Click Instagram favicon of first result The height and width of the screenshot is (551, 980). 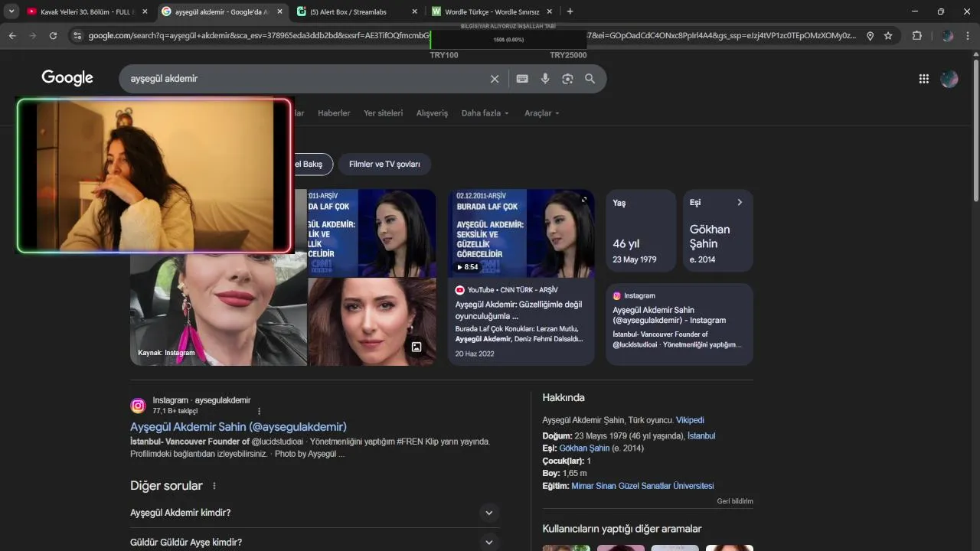click(x=138, y=406)
